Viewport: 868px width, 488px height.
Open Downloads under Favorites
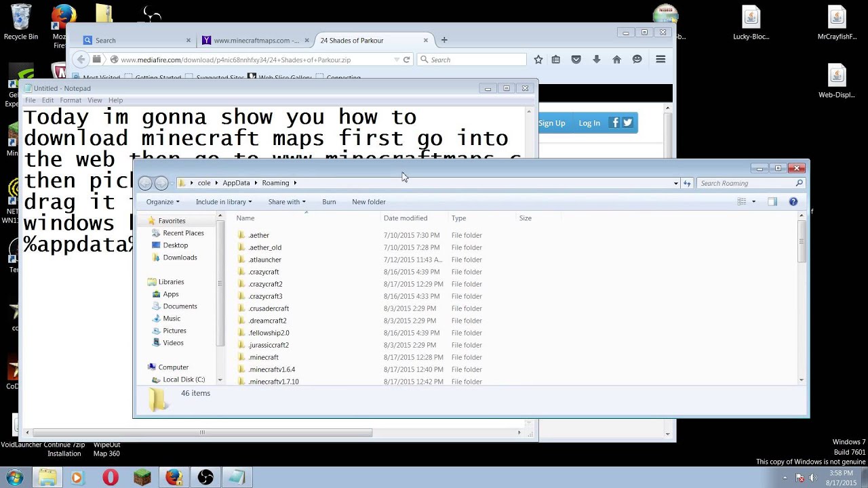180,258
